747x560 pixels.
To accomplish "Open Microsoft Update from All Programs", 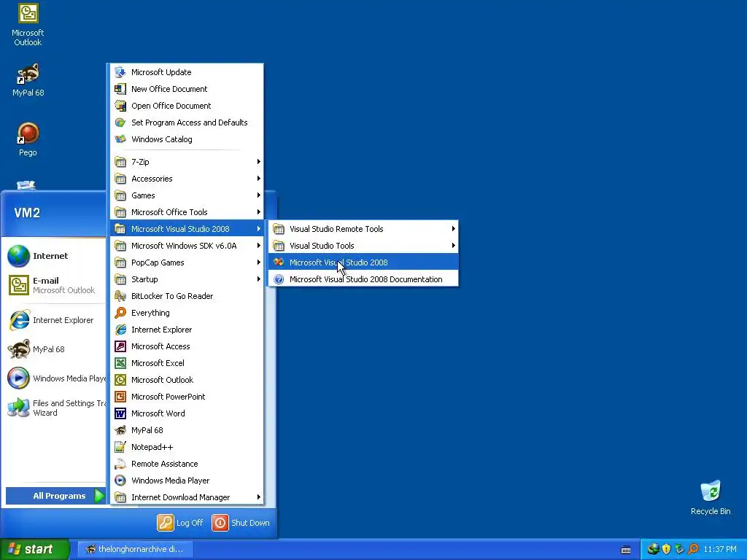I will click(x=186, y=72).
